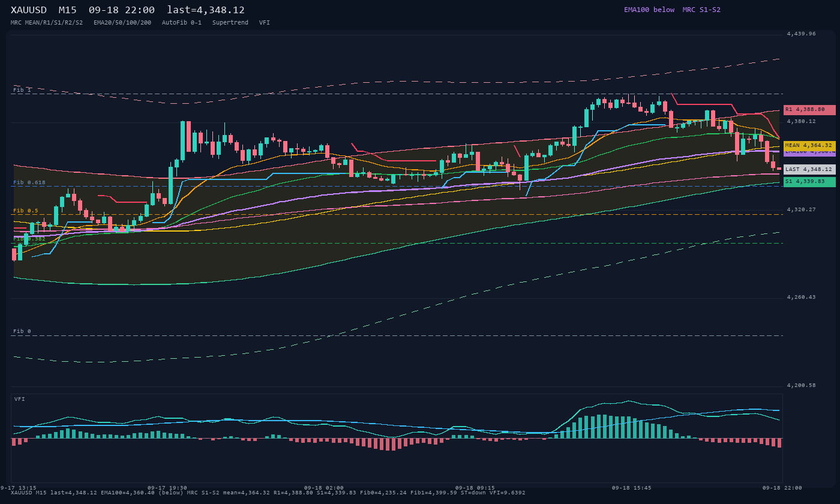Click the MRC S1-S2 status text at top right

701,10
